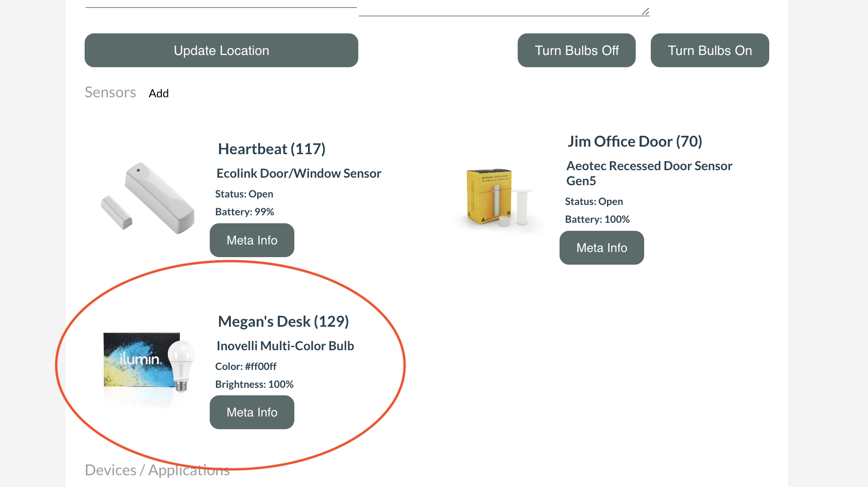Click the Sensors section heading
Screen dimensions: 868x487
[x=110, y=93]
